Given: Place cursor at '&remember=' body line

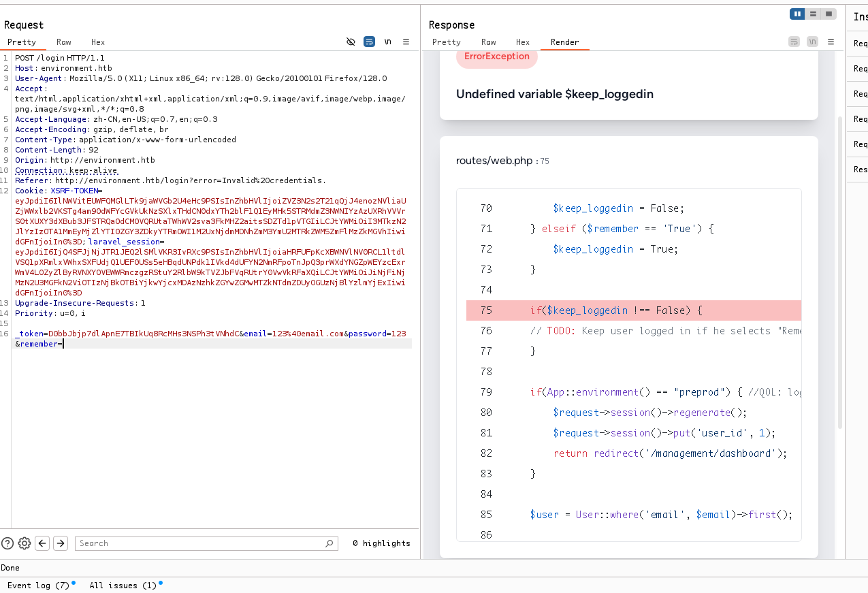Looking at the screenshot, I should pyautogui.click(x=39, y=344).
